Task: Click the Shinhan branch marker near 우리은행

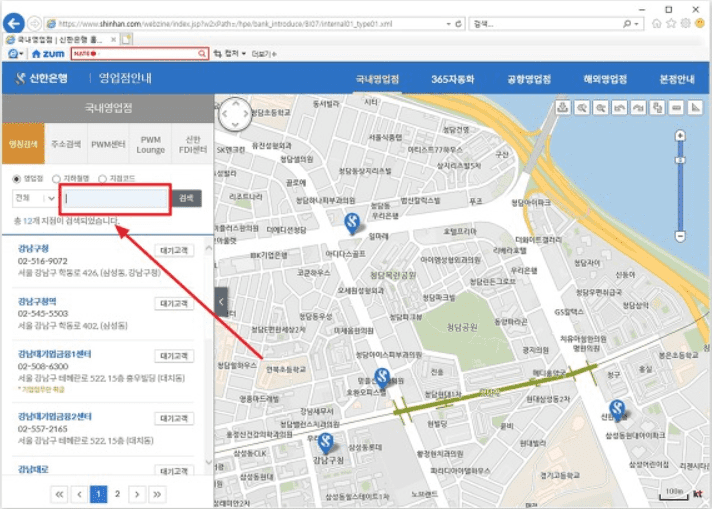Action: pos(352,222)
